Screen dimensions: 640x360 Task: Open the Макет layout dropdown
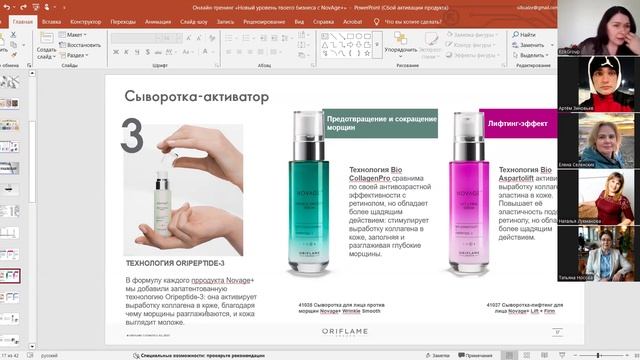[73, 35]
